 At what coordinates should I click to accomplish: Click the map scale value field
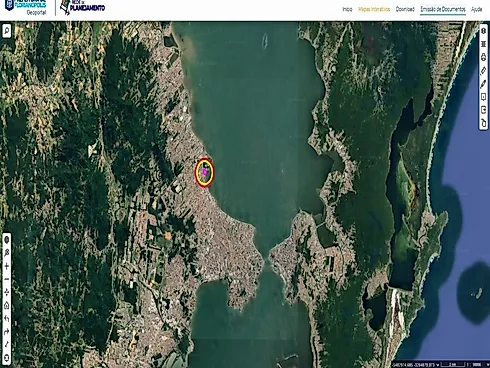476,365
